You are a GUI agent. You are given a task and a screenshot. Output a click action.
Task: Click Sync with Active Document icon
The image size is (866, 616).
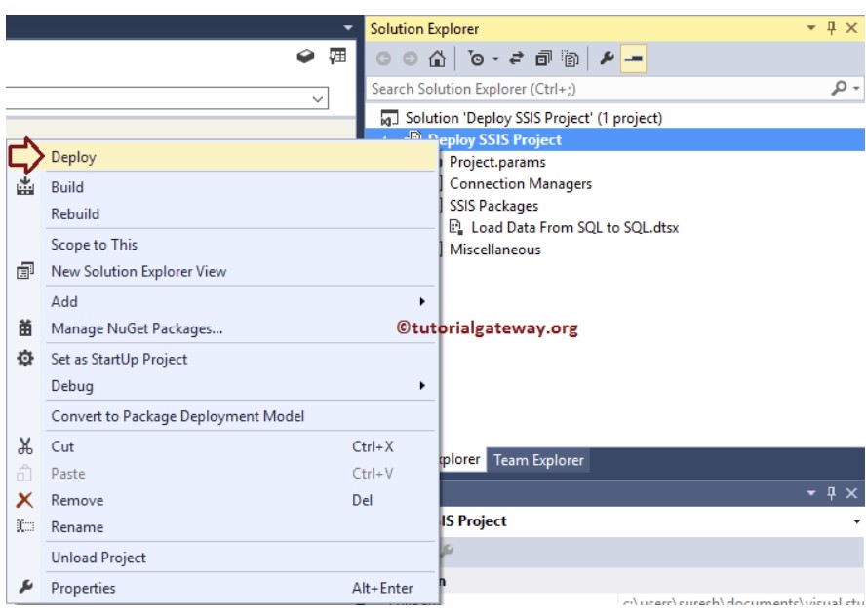pos(517,58)
